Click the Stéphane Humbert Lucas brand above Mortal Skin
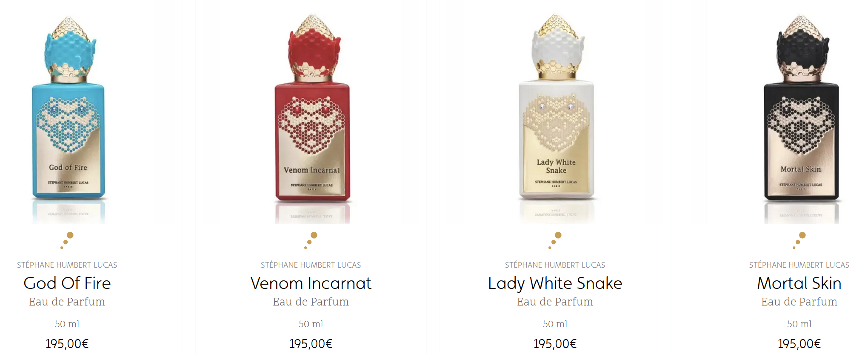The height and width of the screenshot is (354, 868). (x=799, y=265)
